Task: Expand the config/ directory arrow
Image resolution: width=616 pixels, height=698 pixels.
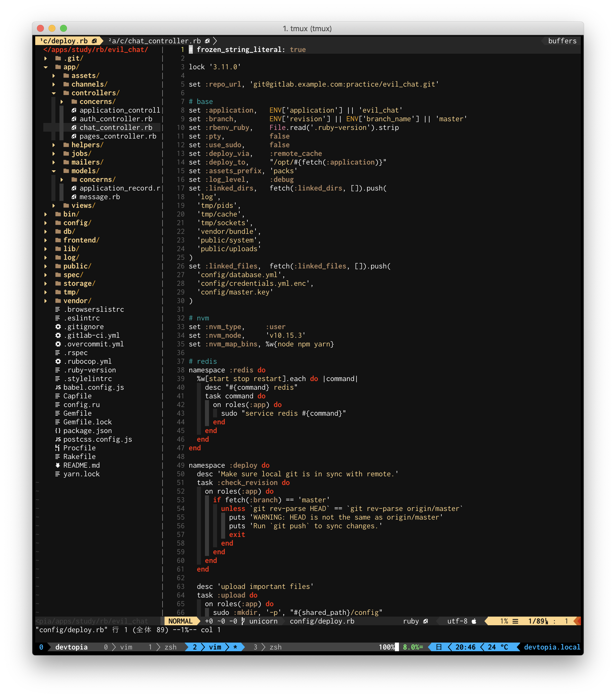Action: (x=46, y=223)
